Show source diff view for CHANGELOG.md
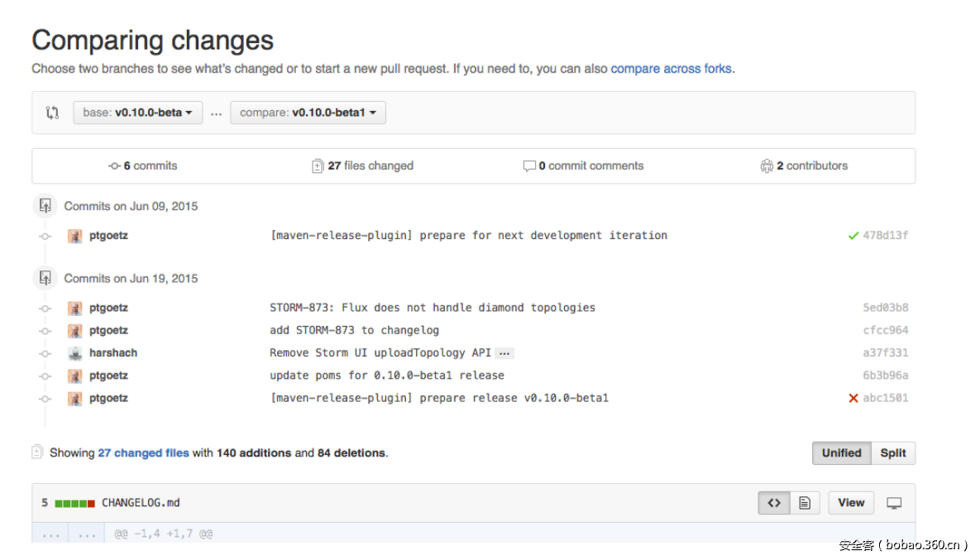Screen dimensions: 980x560 pyautogui.click(x=774, y=502)
